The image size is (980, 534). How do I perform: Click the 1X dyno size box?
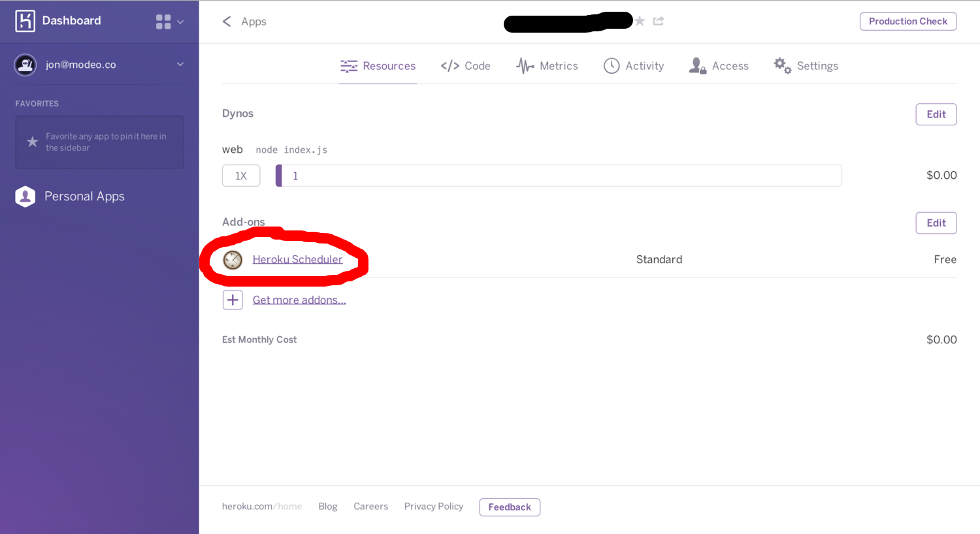pos(241,176)
